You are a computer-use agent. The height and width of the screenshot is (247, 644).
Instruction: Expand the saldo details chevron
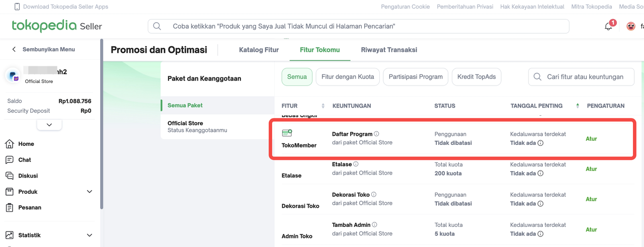(x=49, y=125)
